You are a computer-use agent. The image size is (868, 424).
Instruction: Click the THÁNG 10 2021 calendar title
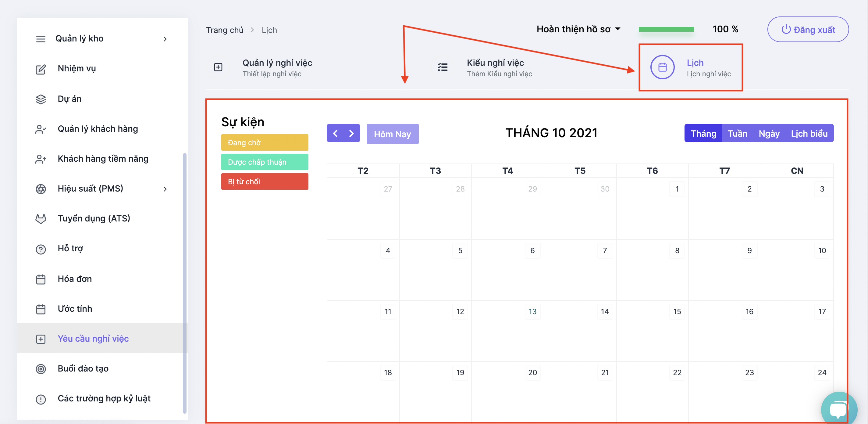tap(551, 133)
